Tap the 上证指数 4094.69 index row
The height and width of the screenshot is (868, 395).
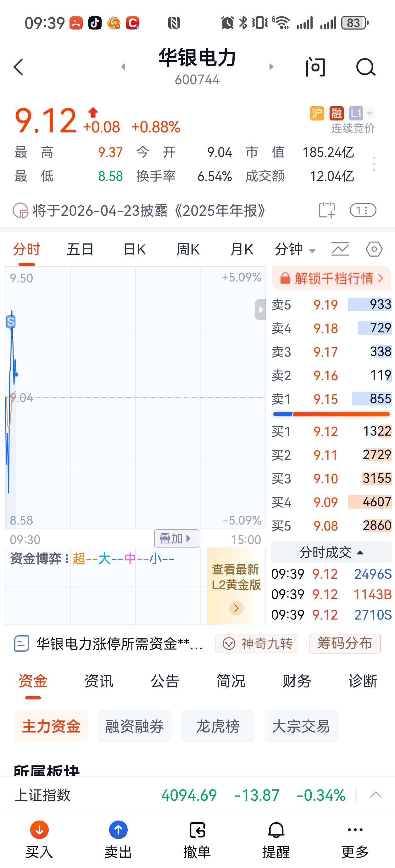click(x=180, y=795)
